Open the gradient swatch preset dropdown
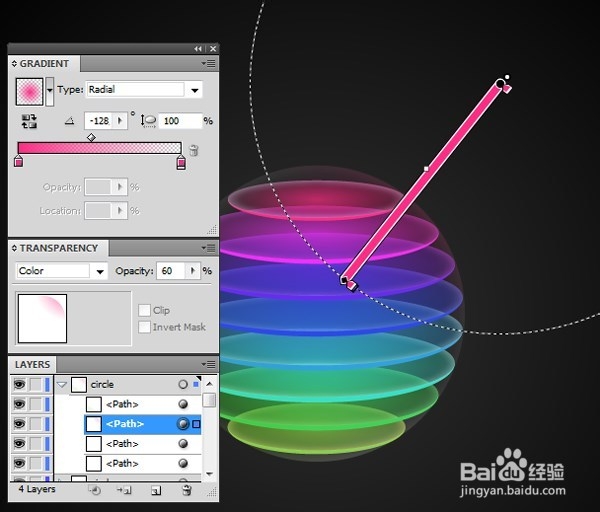The width and height of the screenshot is (600, 512). [50, 91]
